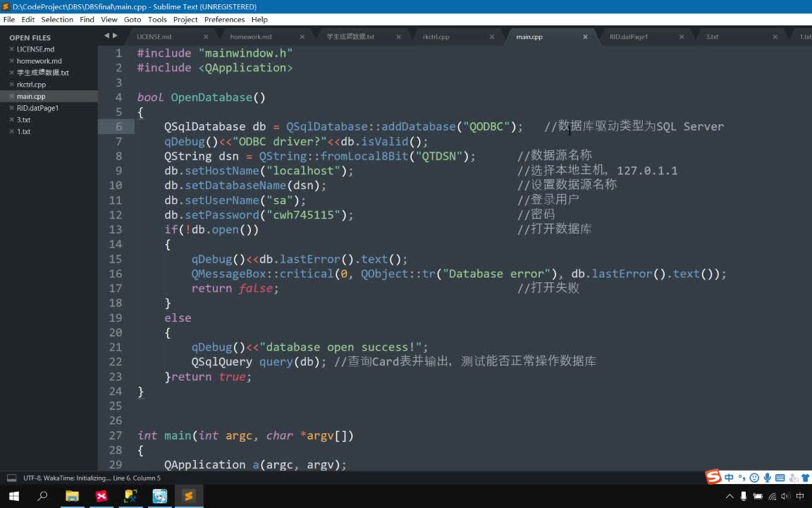
Task: Open the Sogou soft keyboard icon
Action: (x=780, y=478)
